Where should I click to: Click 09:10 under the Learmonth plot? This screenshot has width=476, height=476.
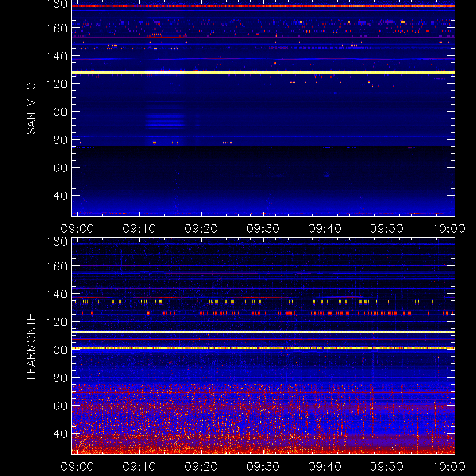coord(139,466)
